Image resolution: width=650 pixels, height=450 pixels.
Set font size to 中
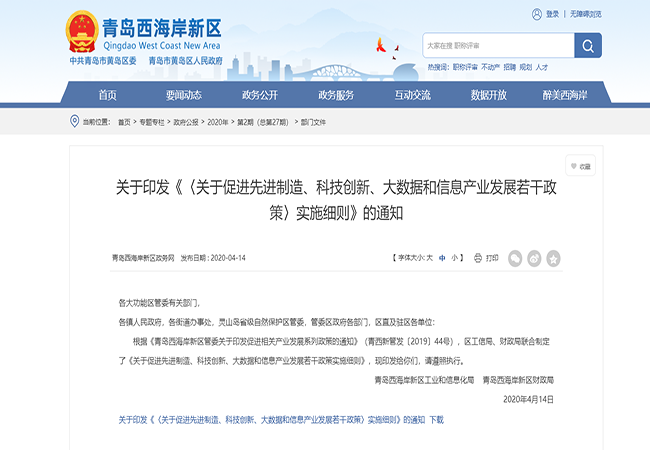click(x=442, y=258)
